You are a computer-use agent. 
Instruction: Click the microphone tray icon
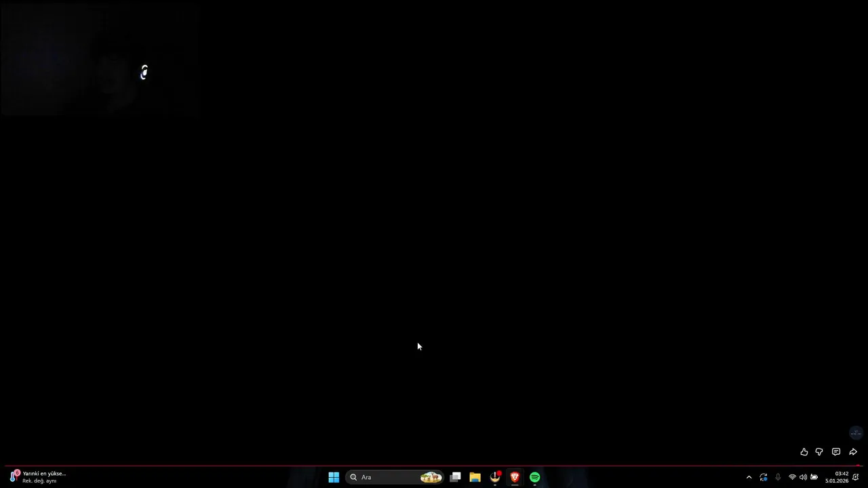click(x=778, y=477)
